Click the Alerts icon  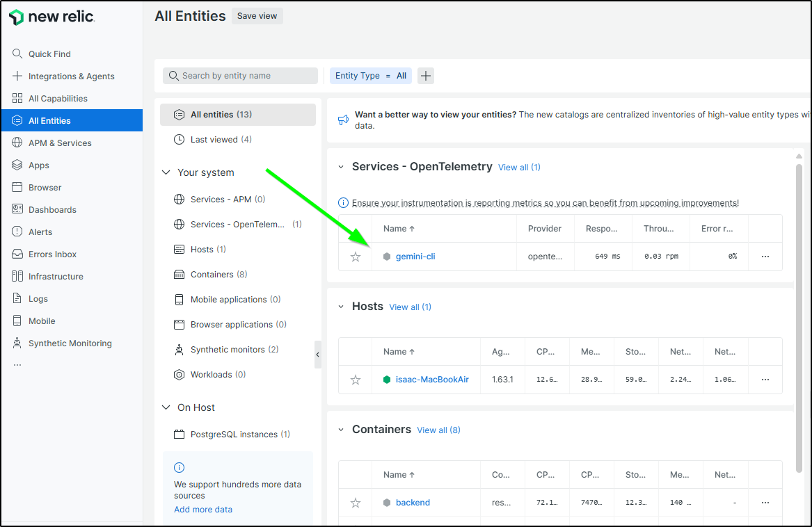pyautogui.click(x=17, y=232)
